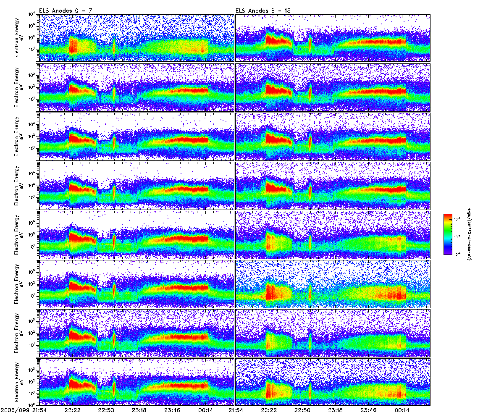Select the eighth spectrogram panel under Anodes 8 - 15
The width and height of the screenshot is (504, 420).
(333, 382)
